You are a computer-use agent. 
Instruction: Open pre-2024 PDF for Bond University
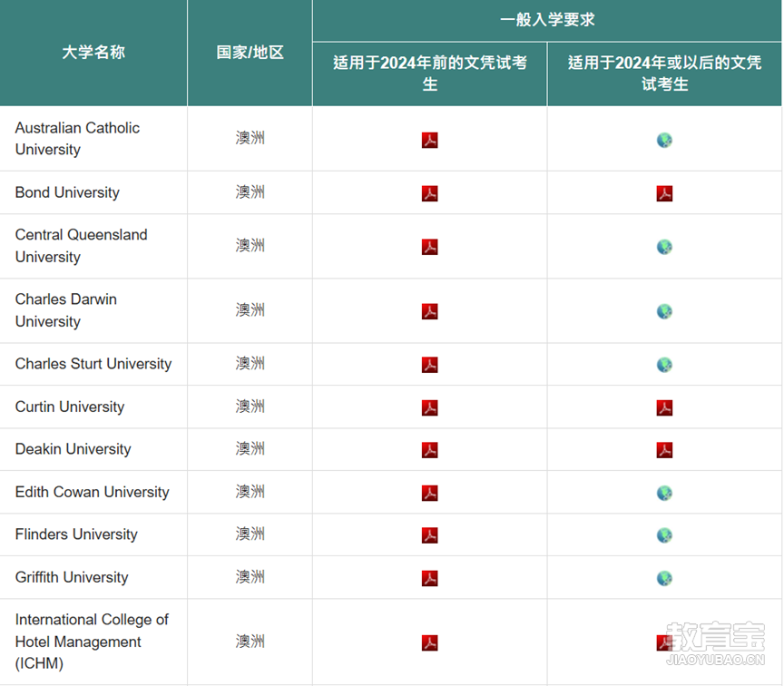click(x=429, y=193)
